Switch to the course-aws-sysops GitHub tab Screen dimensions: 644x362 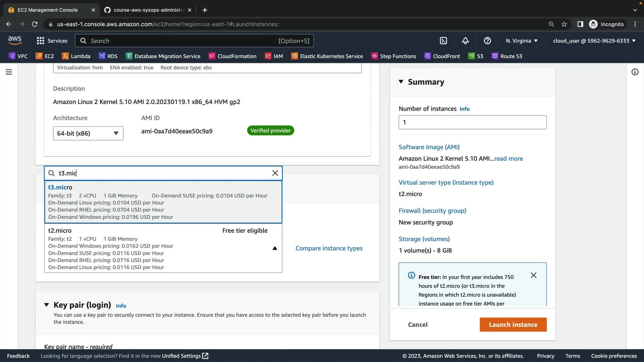pos(148,10)
